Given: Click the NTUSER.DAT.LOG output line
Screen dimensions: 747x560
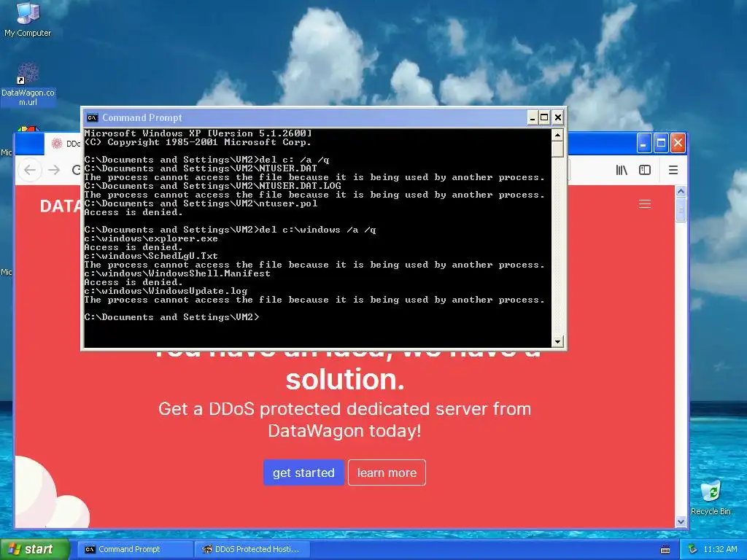Looking at the screenshot, I should click(212, 186).
